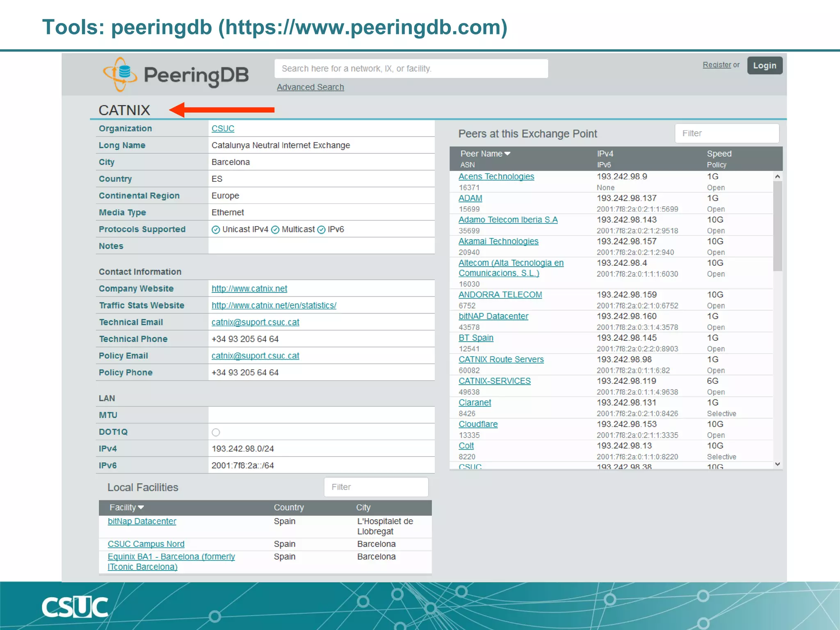Click the Speed column header
Screen dimensions: 840x630
coord(719,154)
